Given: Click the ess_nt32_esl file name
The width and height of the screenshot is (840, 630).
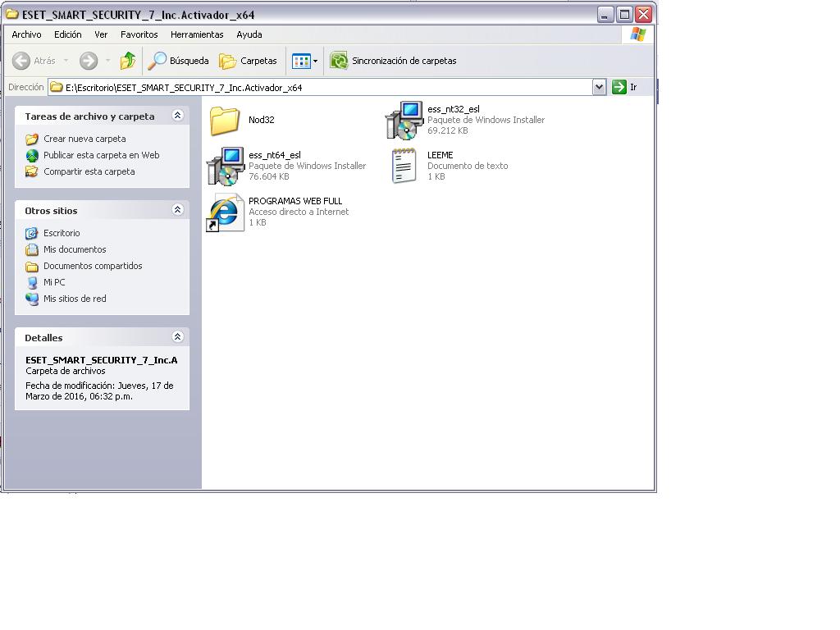Looking at the screenshot, I should coord(453,109).
